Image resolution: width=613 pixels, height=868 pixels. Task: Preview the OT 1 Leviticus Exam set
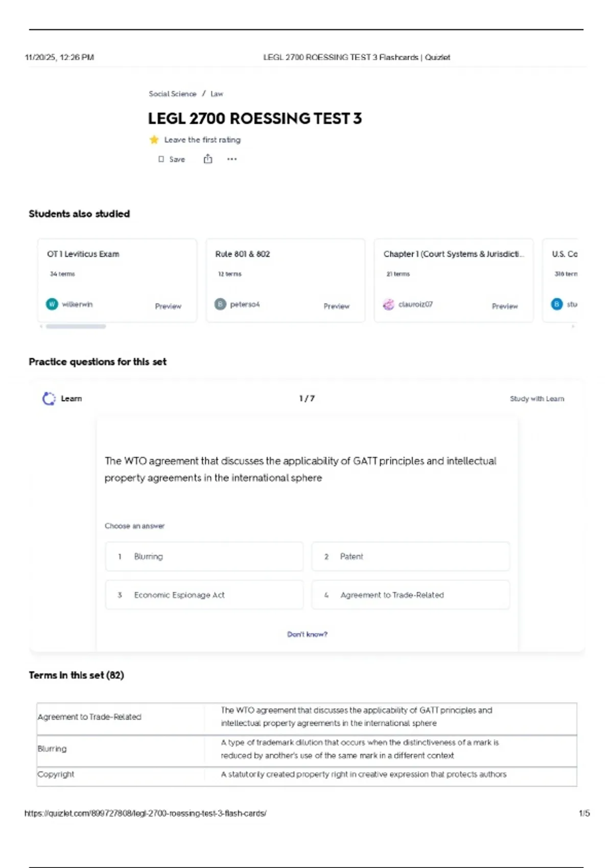(168, 306)
